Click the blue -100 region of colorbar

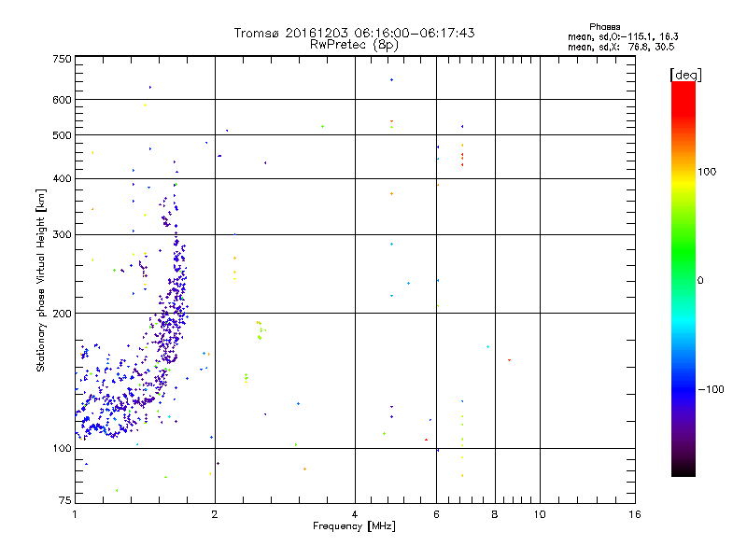(x=684, y=389)
